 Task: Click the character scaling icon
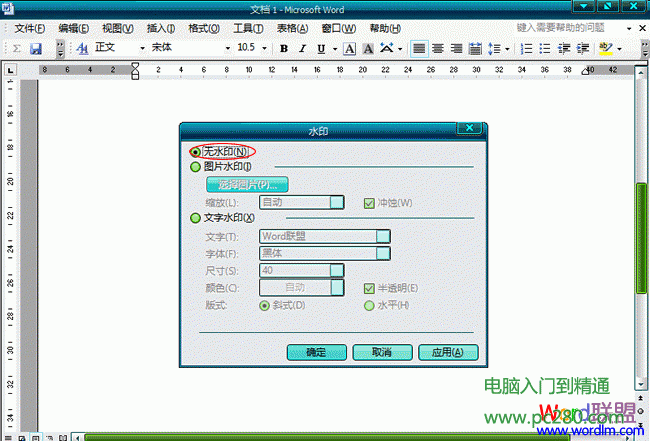coord(387,48)
